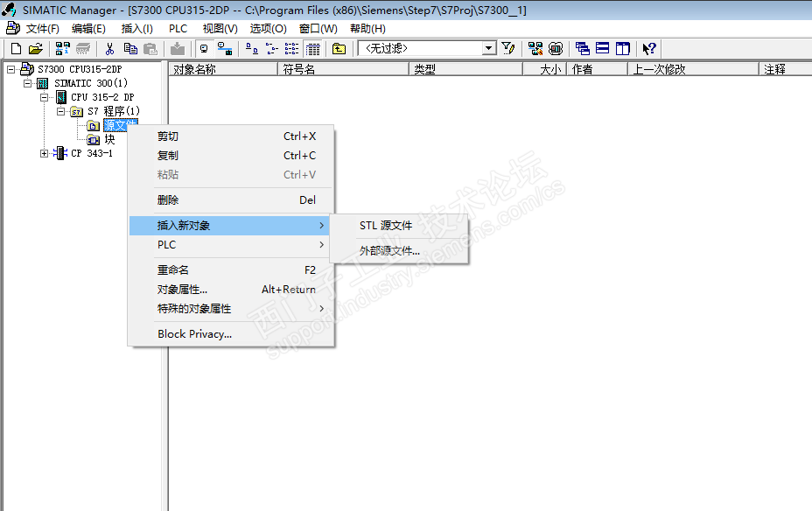Image resolution: width=812 pixels, height=511 pixels.
Task: Open the 插入(I) menu
Action: click(x=136, y=29)
